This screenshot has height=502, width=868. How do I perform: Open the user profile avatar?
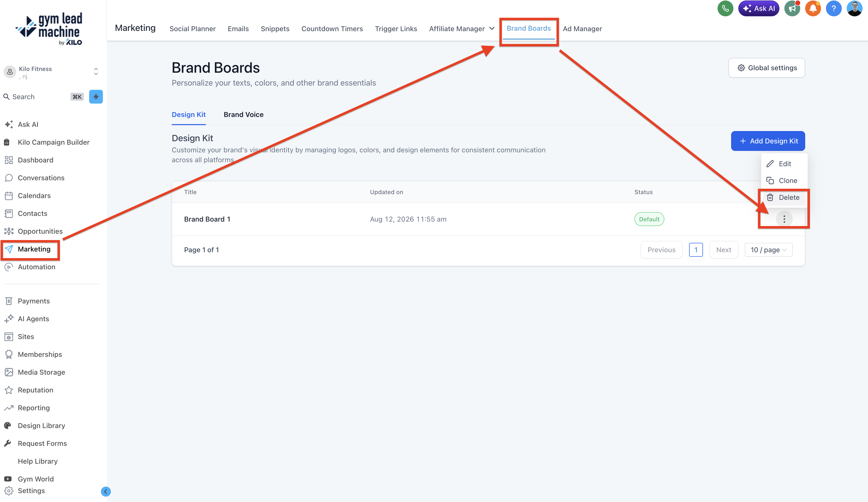[x=854, y=8]
